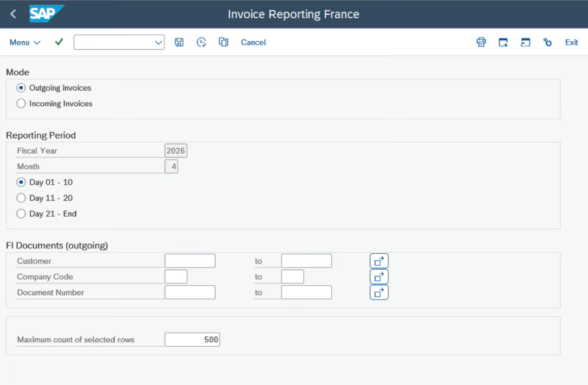
Task: Focus the Company Code to field
Action: 292,277
